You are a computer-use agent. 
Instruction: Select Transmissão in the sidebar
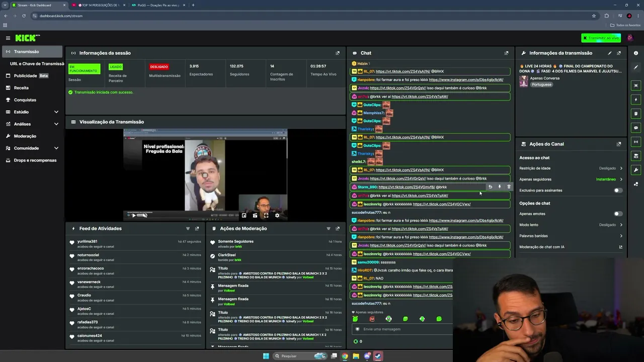[33, 52]
